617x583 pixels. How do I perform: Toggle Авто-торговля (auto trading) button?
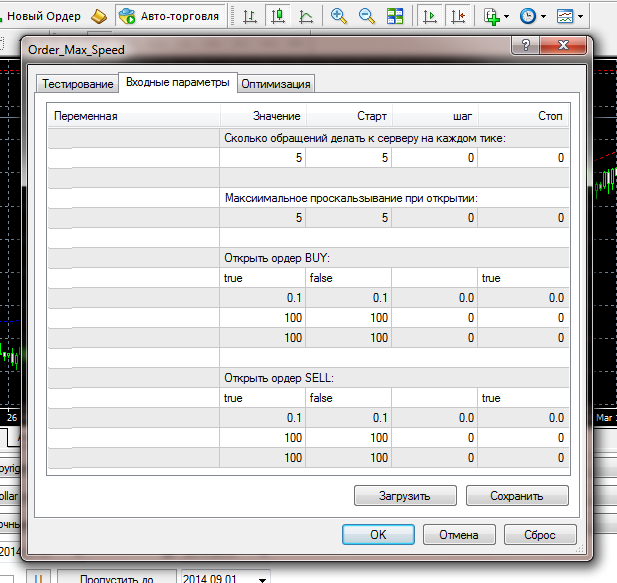171,16
